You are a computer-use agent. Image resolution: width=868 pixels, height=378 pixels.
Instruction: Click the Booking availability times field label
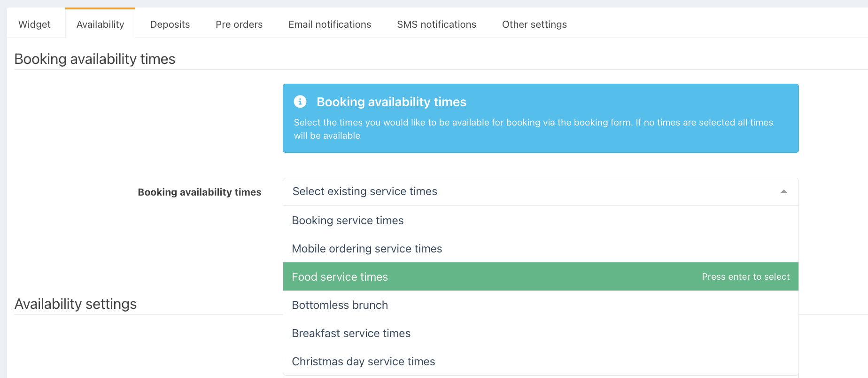(x=200, y=192)
